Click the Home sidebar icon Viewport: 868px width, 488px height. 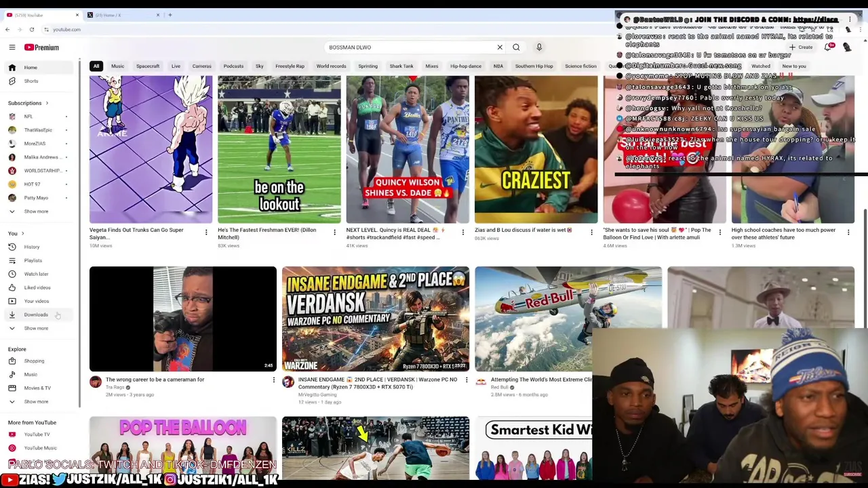(x=12, y=67)
